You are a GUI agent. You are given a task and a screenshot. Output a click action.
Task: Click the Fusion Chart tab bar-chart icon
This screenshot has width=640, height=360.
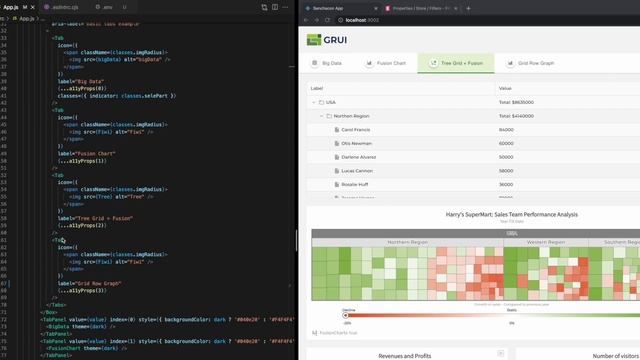tap(369, 63)
